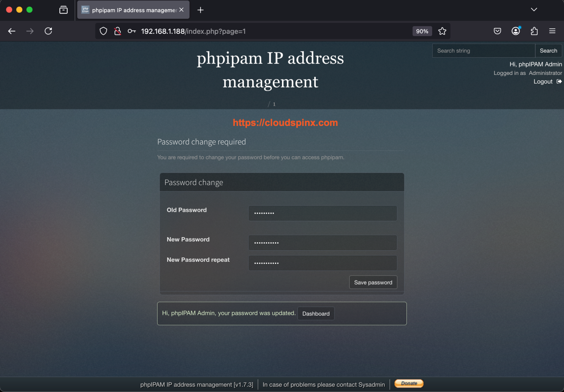Go to Dashboard via the button

316,313
